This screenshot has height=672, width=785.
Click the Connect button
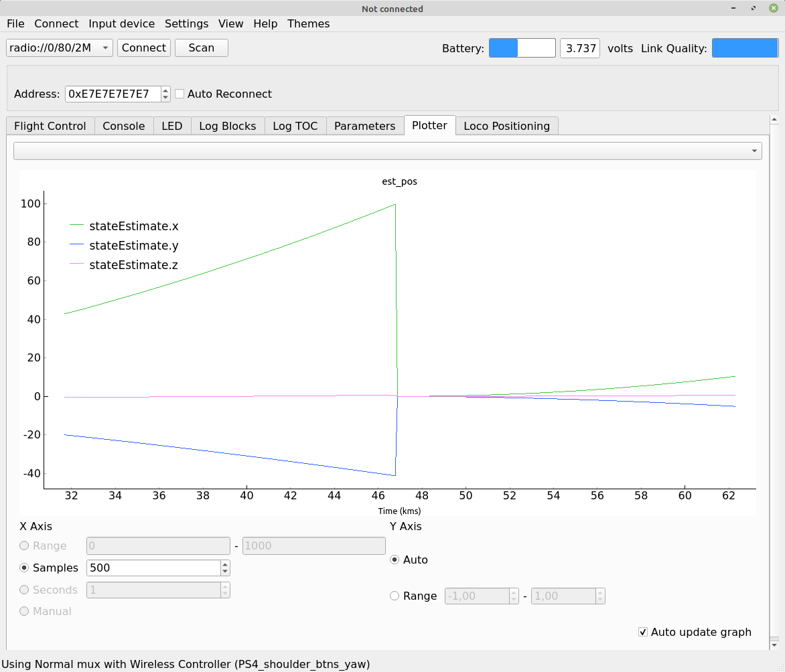[143, 48]
